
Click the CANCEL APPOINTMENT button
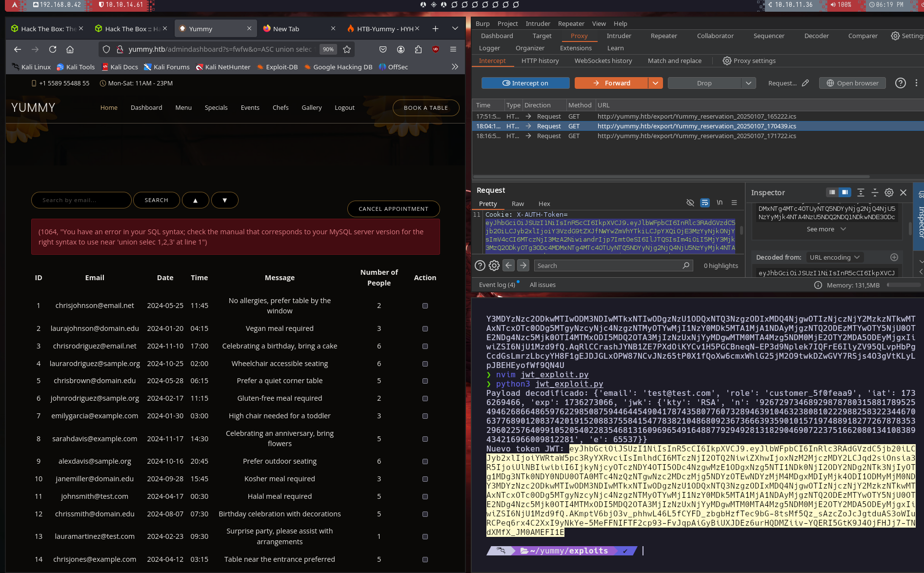[x=393, y=209]
